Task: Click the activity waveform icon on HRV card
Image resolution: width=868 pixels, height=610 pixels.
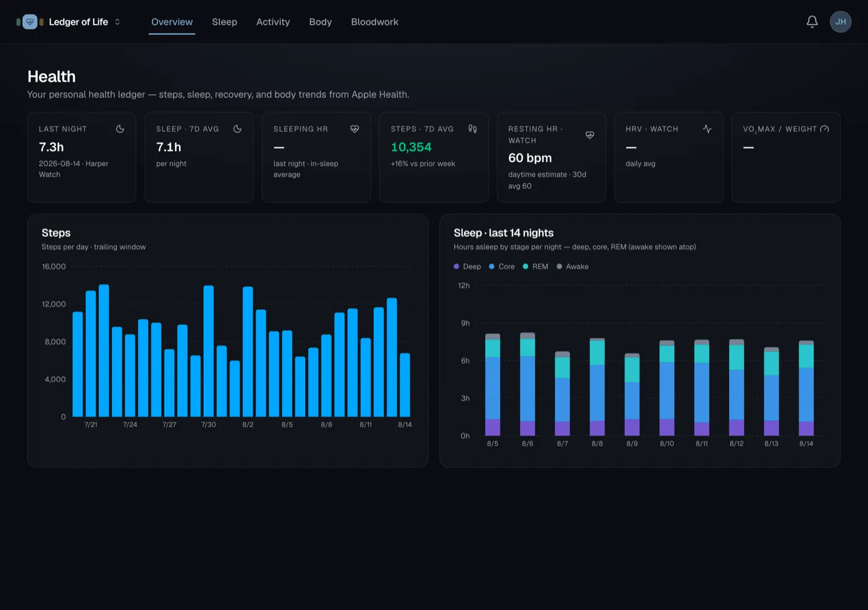Action: pos(707,129)
